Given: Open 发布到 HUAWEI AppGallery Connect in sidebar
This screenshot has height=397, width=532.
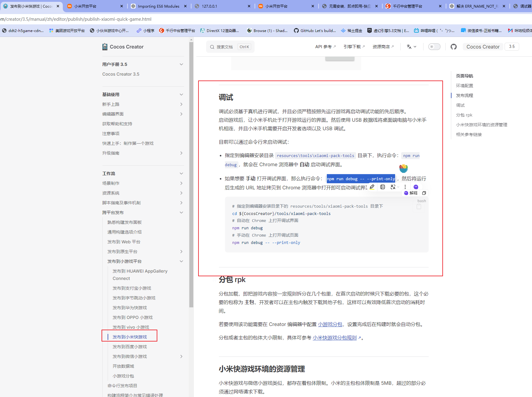Looking at the screenshot, I should click(140, 275).
